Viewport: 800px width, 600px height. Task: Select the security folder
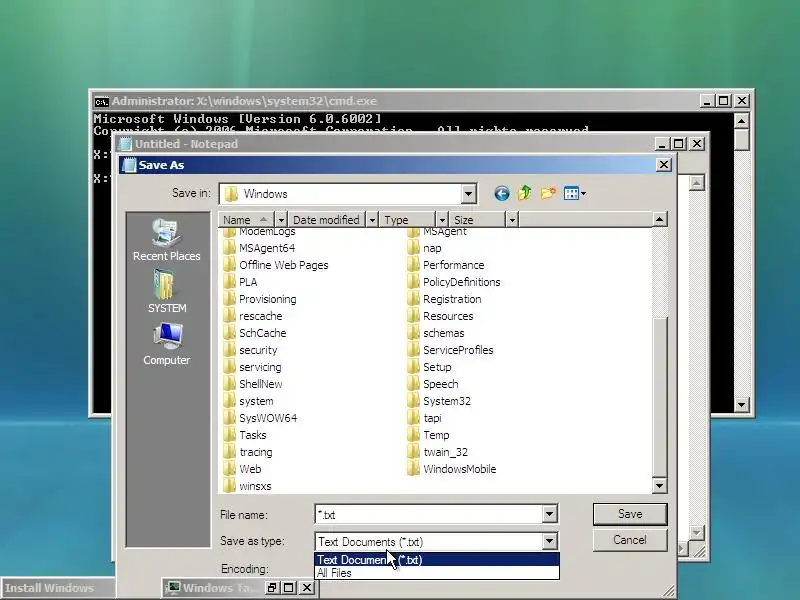pyautogui.click(x=251, y=350)
